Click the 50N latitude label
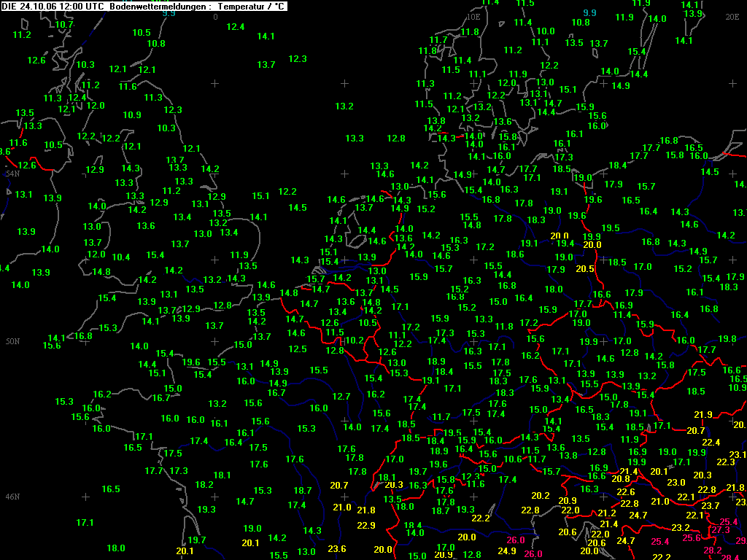 click(13, 341)
